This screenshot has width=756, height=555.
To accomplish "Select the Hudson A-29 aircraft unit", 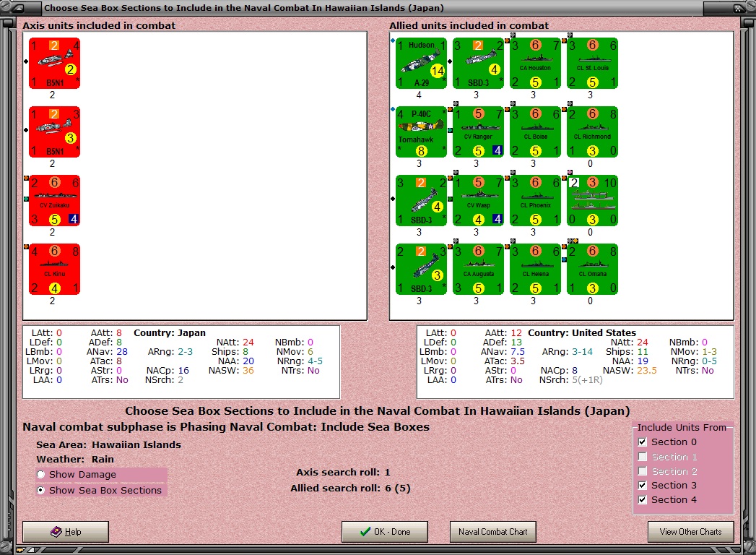I will (x=421, y=63).
